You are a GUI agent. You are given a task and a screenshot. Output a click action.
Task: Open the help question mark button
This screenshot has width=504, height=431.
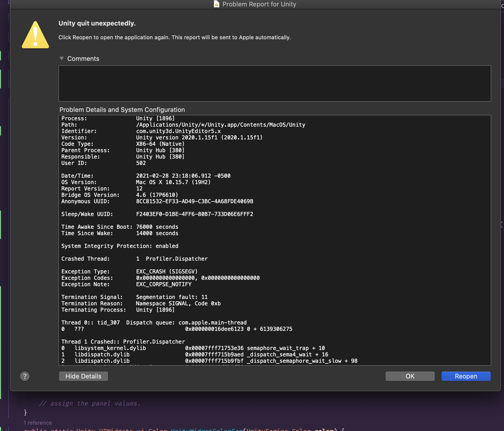(x=25, y=376)
